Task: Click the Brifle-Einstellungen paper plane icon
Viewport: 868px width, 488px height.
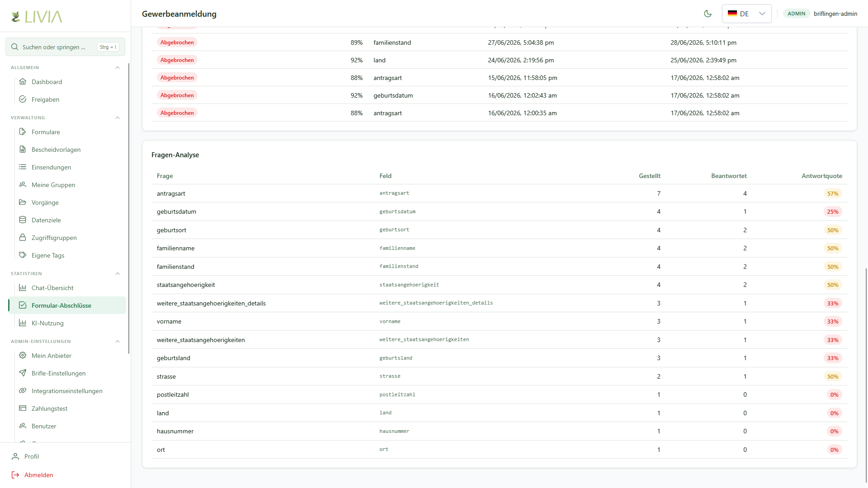Action: (23, 373)
